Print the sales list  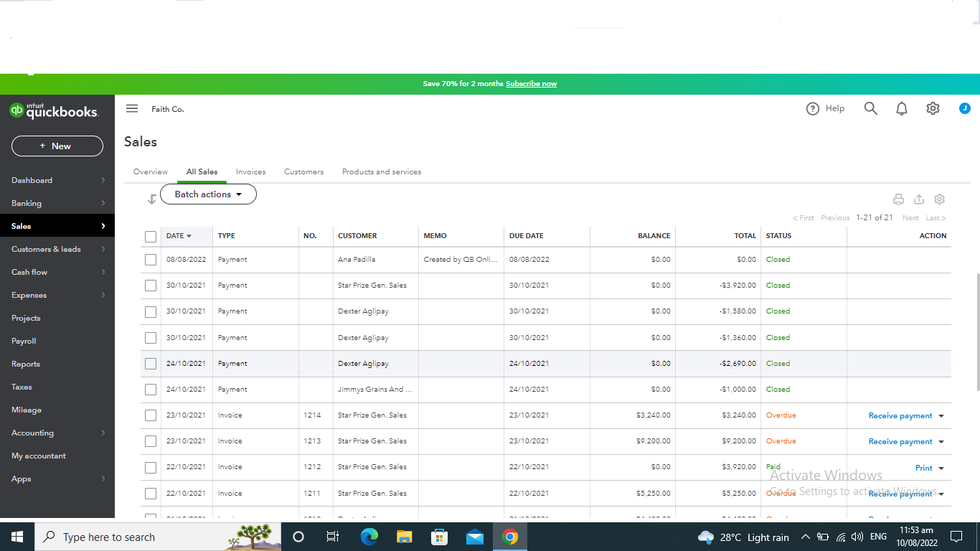point(898,199)
